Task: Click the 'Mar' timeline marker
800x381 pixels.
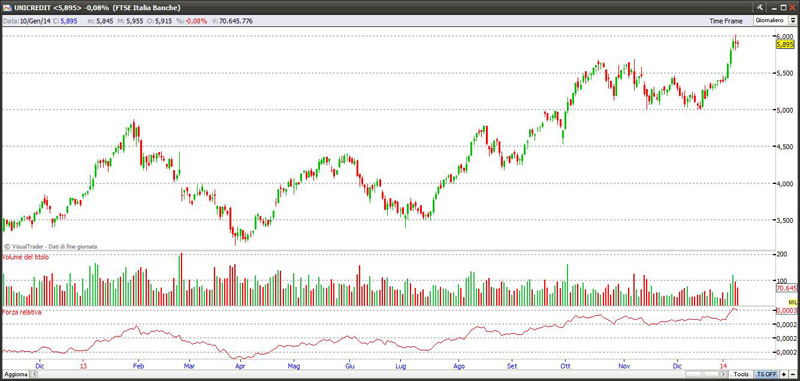Action: pyautogui.click(x=189, y=366)
